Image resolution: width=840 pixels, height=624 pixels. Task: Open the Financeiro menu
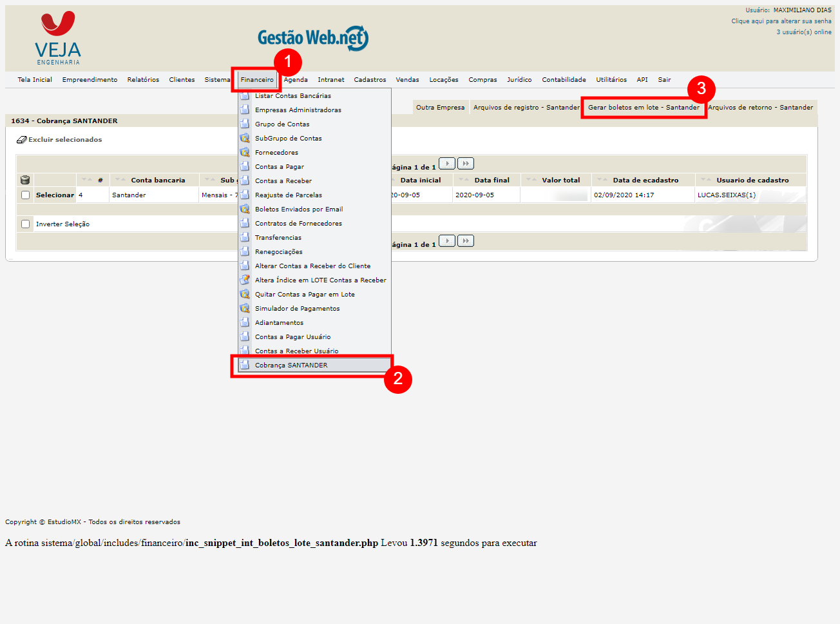point(257,80)
